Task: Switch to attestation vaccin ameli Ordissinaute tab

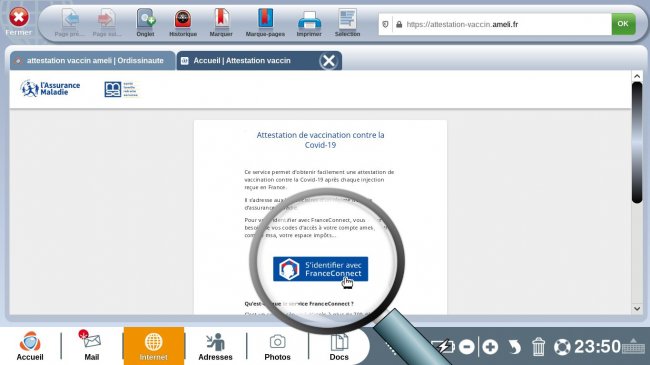Action: 93,61
